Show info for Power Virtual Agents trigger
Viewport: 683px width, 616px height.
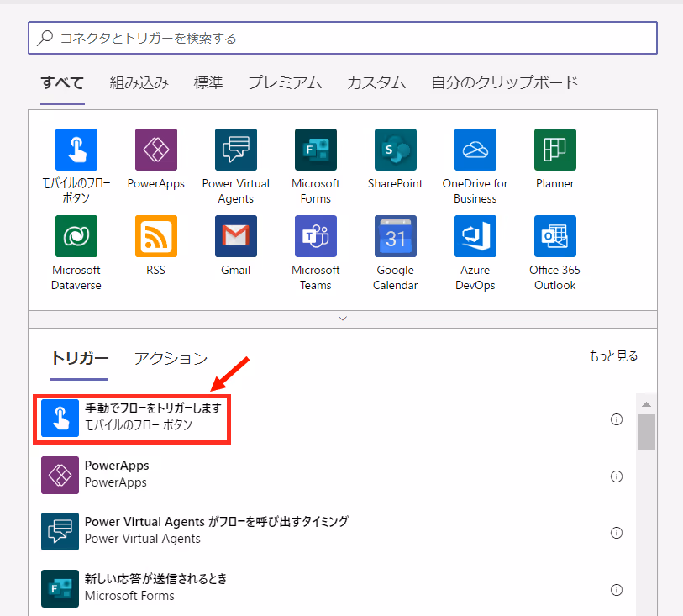[617, 533]
